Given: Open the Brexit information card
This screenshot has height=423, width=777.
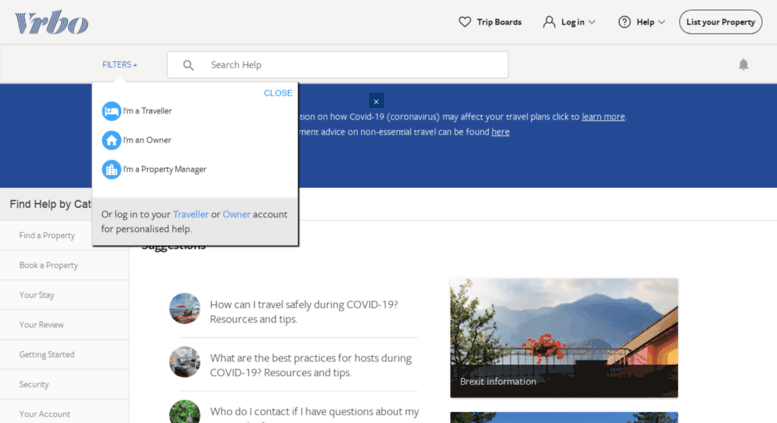Looking at the screenshot, I should [564, 338].
